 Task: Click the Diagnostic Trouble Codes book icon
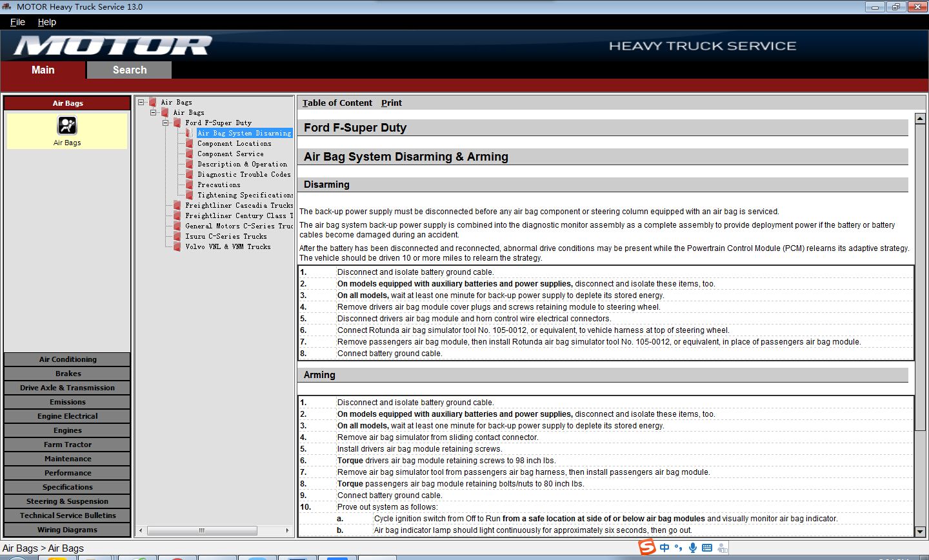(190, 174)
